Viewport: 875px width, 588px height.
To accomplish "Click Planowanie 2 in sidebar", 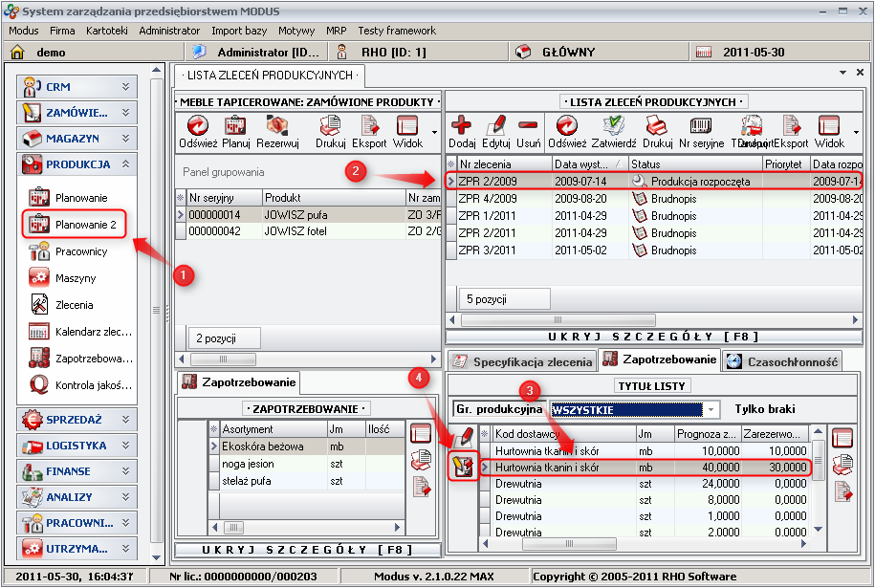I will (85, 225).
